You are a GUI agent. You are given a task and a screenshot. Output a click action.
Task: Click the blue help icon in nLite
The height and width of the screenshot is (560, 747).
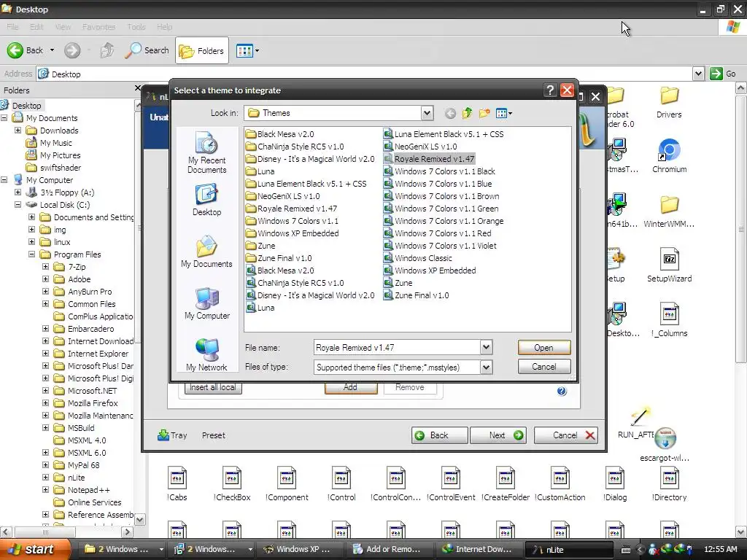pyautogui.click(x=562, y=391)
